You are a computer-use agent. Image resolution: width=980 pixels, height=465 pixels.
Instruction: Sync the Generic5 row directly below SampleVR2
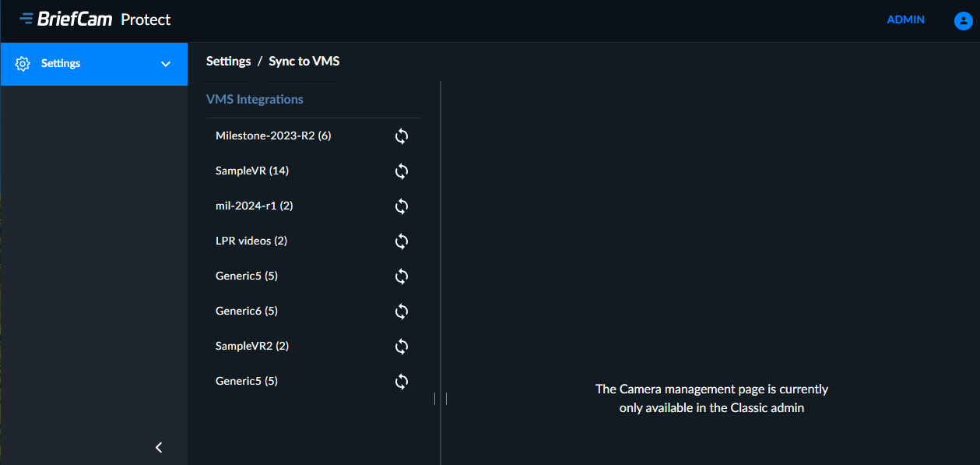[x=402, y=382]
